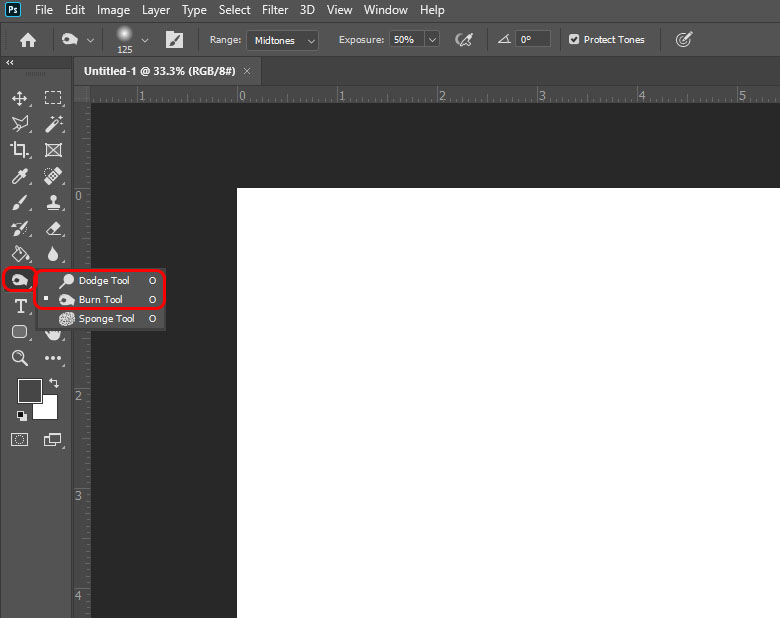Select the Clone Stamp tool
Viewport: 780px width, 618px height.
pyautogui.click(x=53, y=202)
